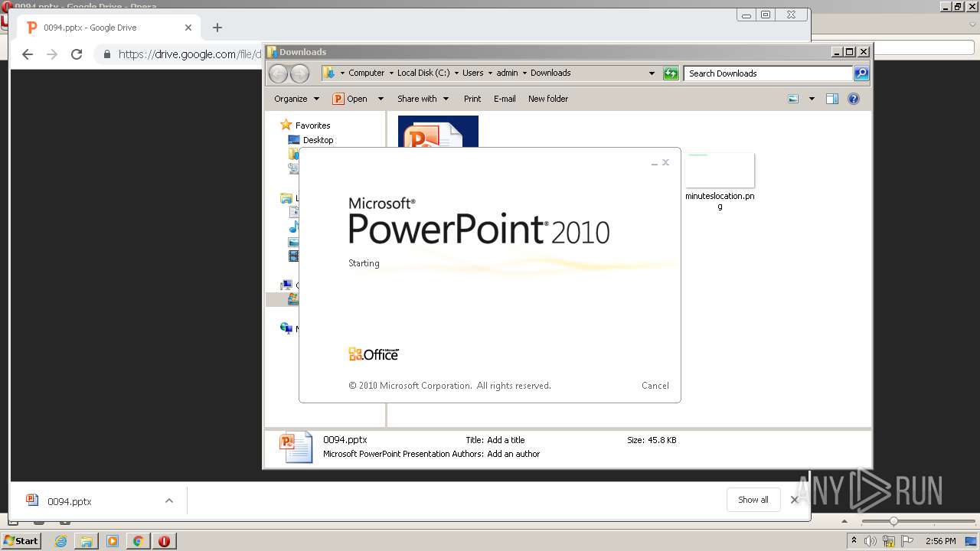Close the browser download bar

tap(795, 500)
